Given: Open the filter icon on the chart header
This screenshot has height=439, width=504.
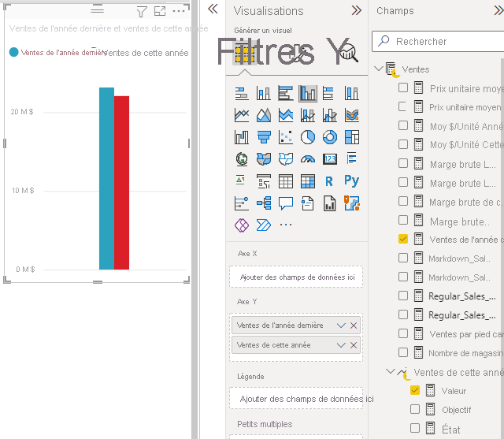Looking at the screenshot, I should [x=142, y=12].
